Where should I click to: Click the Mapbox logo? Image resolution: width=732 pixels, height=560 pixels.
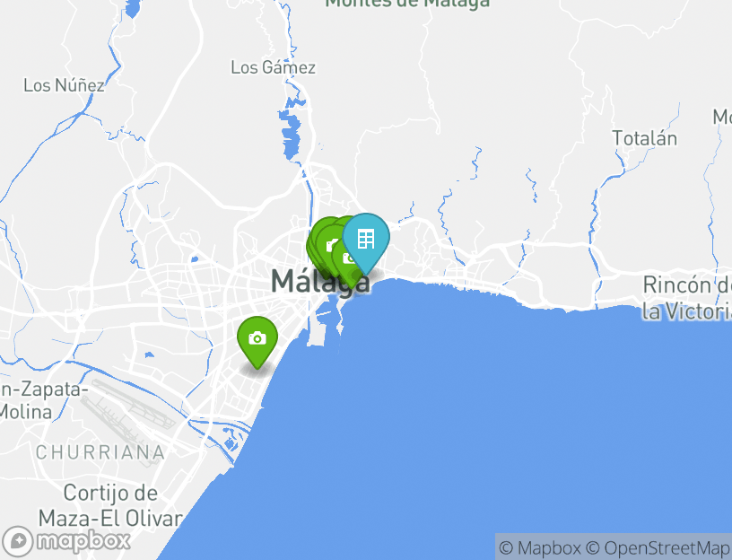(x=65, y=541)
